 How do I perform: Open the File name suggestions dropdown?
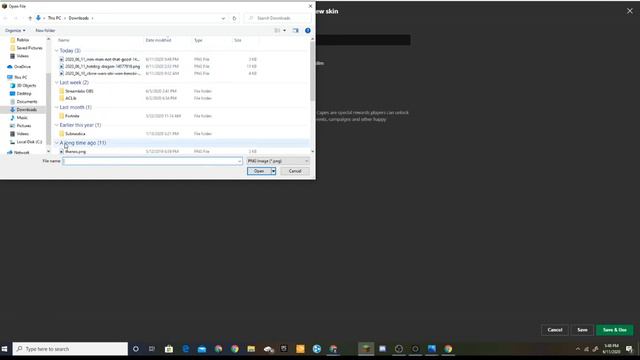239,161
